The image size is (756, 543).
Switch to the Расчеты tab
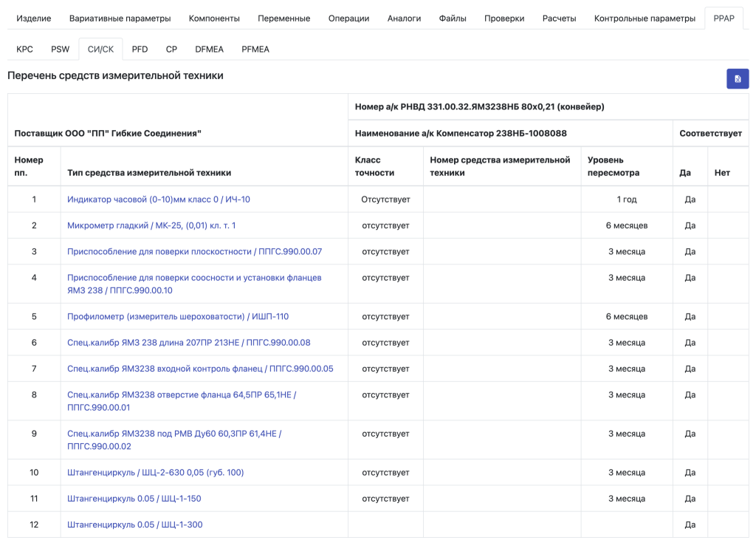tap(559, 18)
